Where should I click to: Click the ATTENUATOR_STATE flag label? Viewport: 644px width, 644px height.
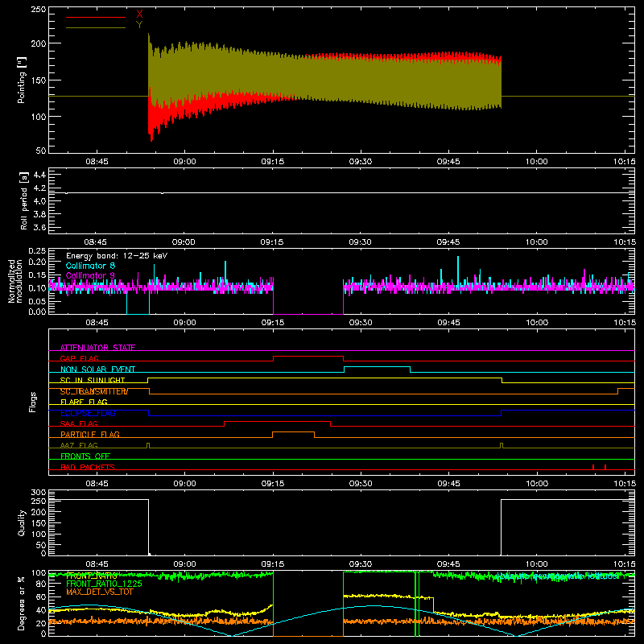click(x=97, y=348)
